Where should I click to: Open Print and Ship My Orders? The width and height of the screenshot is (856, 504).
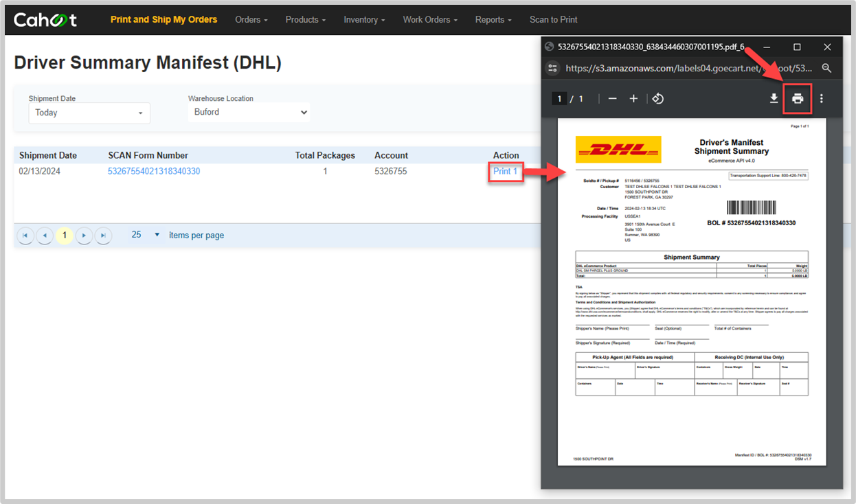click(164, 20)
